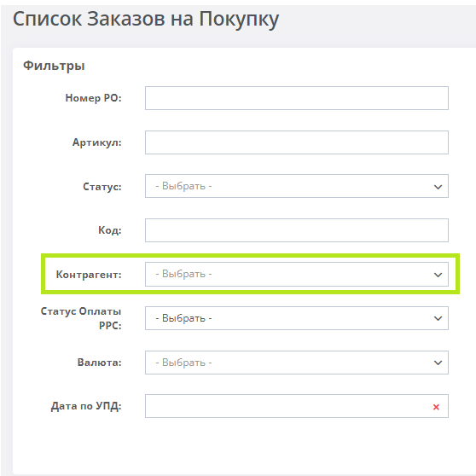Open the Контрагент select box placeholder
The image size is (476, 476).
coord(183,274)
